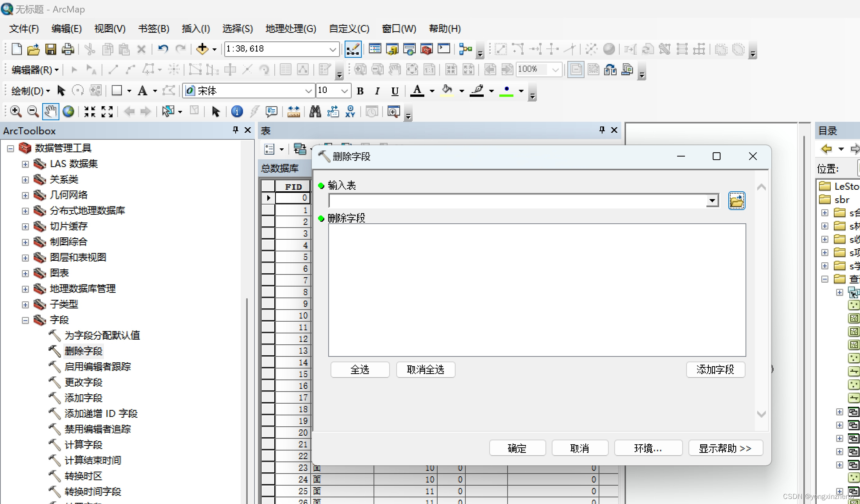Image resolution: width=860 pixels, height=504 pixels.
Task: Open the 编辑(E) menu
Action: [x=66, y=28]
